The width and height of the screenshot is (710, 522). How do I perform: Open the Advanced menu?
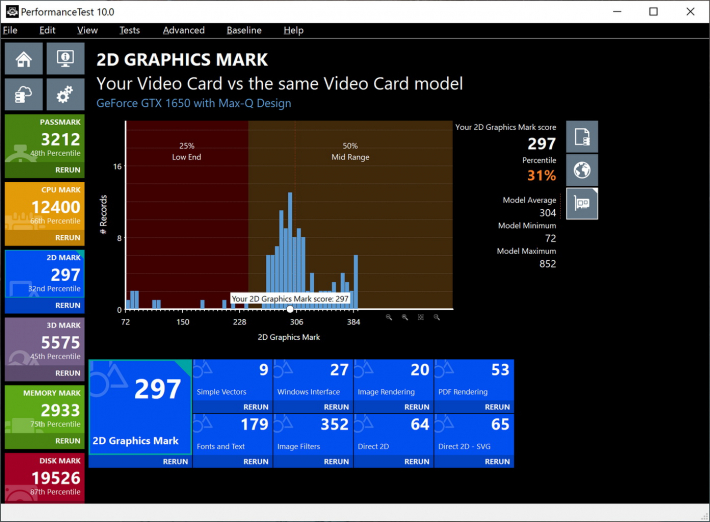pyautogui.click(x=183, y=31)
